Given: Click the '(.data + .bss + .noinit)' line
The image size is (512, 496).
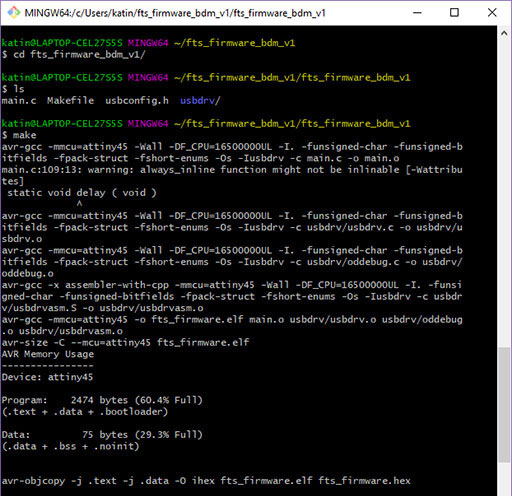Looking at the screenshot, I should point(70,446).
